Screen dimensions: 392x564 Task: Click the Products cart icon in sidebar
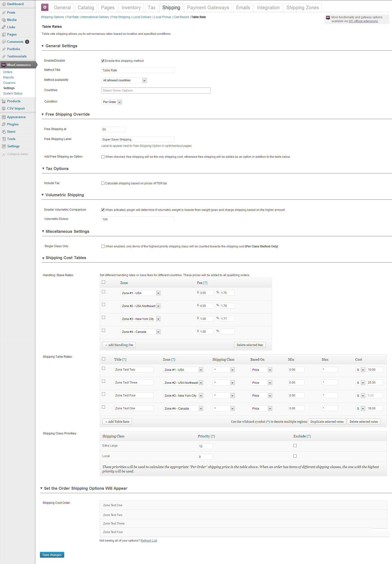tap(4, 101)
